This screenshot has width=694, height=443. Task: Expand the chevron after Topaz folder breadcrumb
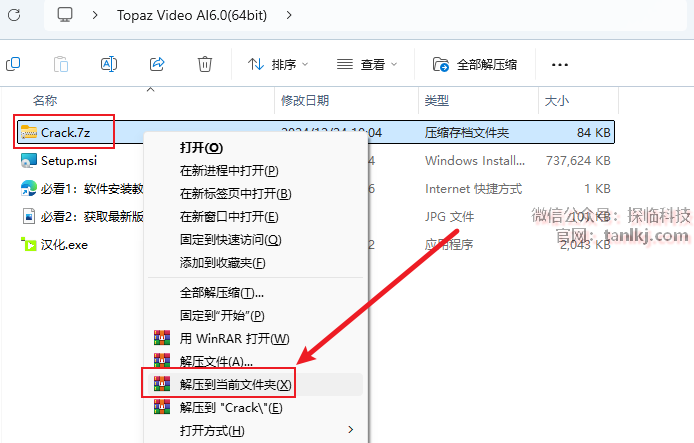click(x=289, y=15)
